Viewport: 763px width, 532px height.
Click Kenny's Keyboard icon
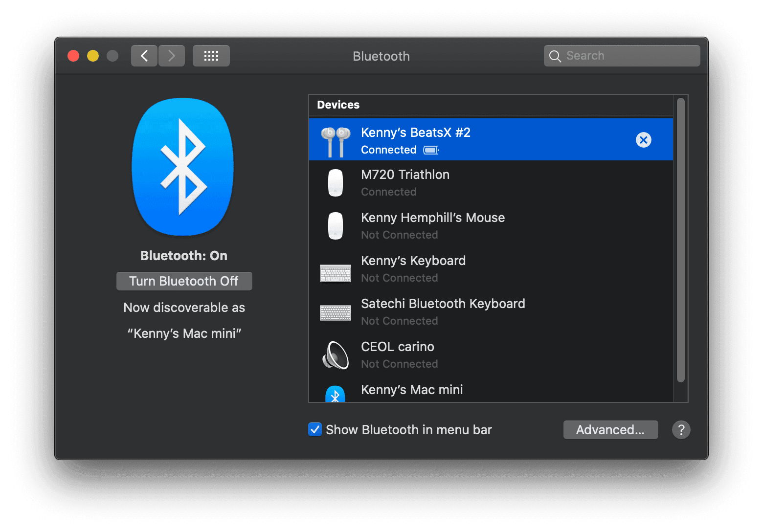[x=336, y=273]
